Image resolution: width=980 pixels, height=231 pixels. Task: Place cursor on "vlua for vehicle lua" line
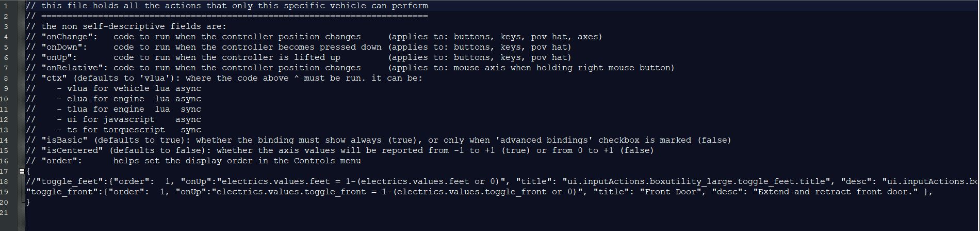pyautogui.click(x=113, y=88)
